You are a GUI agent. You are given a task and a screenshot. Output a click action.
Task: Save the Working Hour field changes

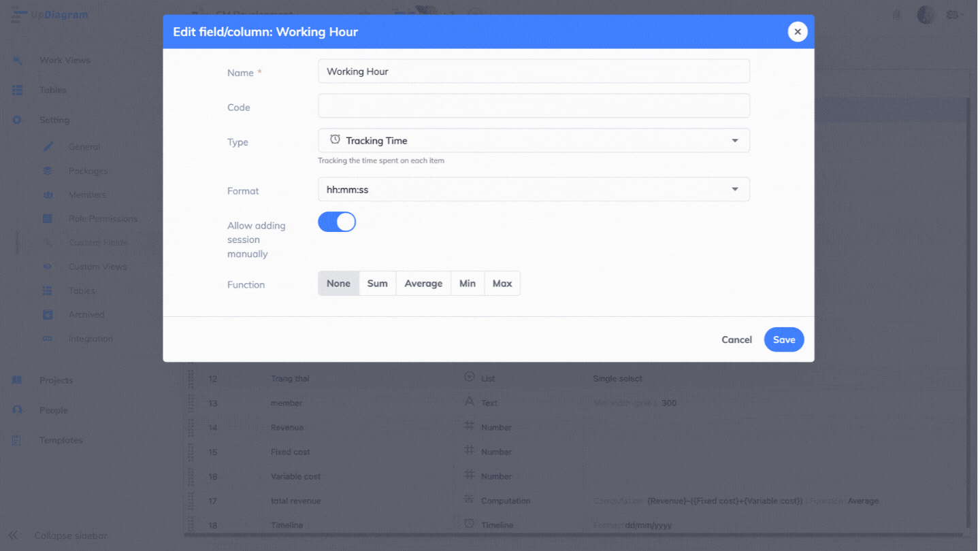tap(784, 339)
